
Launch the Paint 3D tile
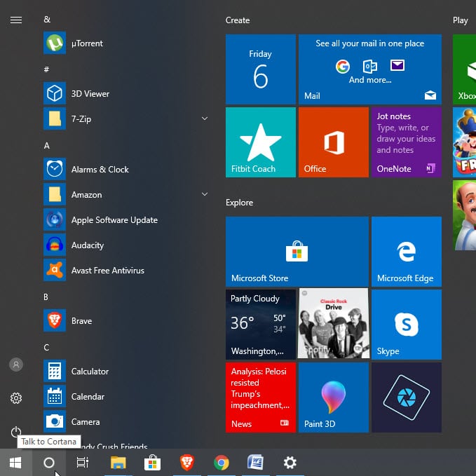(333, 397)
